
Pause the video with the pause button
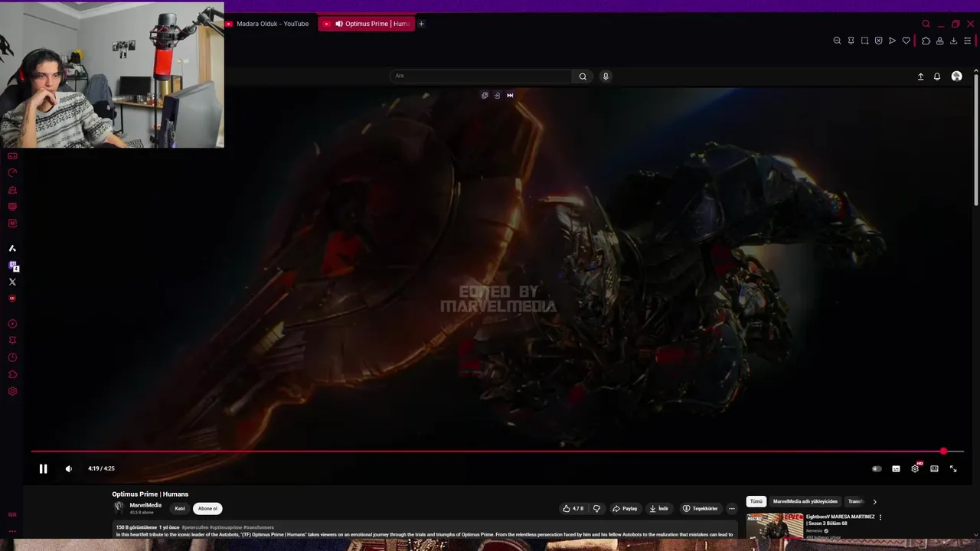(43, 469)
